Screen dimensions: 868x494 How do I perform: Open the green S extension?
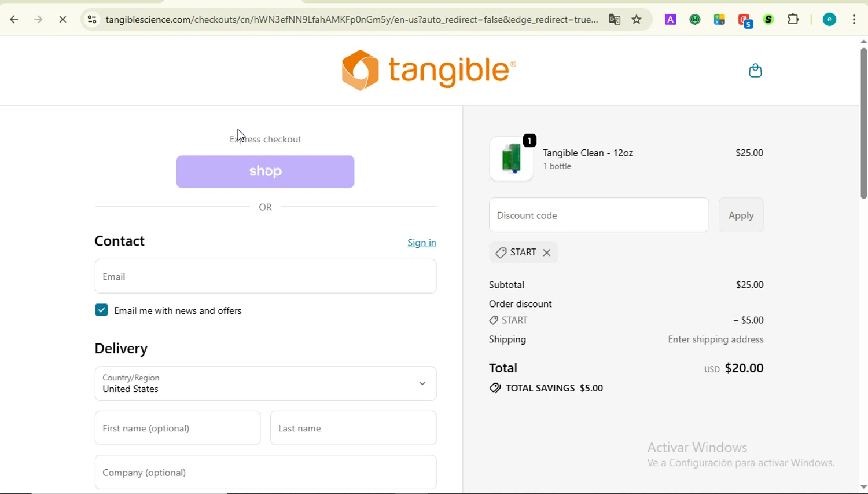768,20
